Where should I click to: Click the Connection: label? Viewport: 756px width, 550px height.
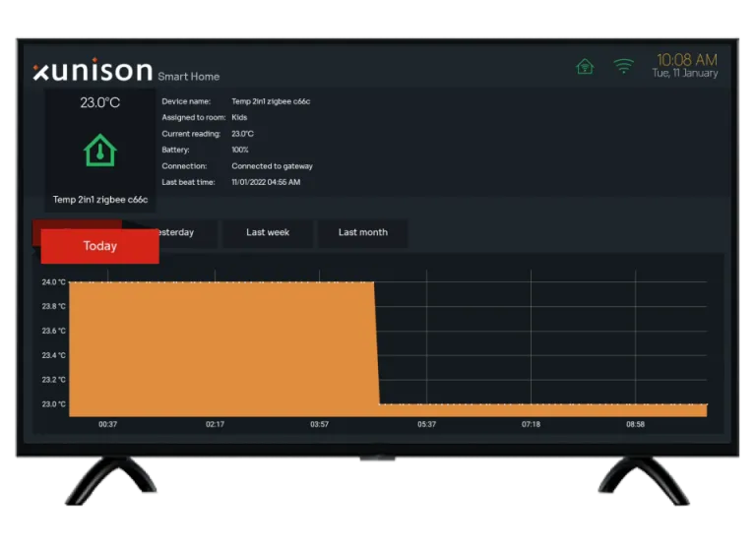pyautogui.click(x=184, y=166)
